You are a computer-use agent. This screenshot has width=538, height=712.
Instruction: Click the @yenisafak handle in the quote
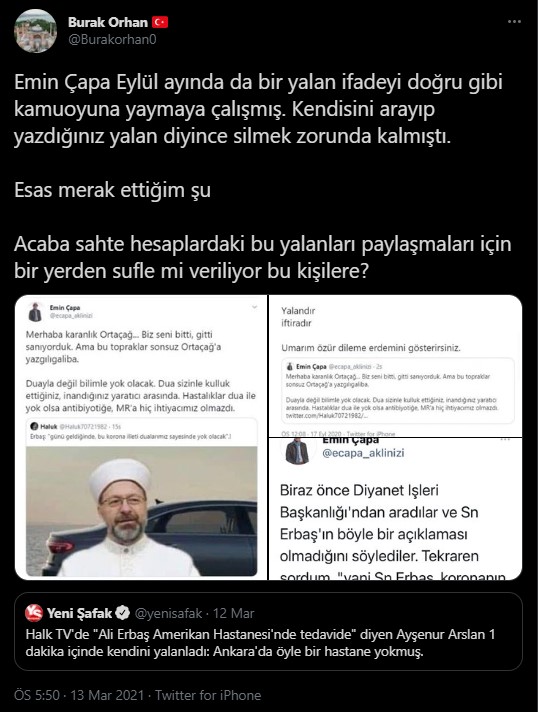(168, 613)
